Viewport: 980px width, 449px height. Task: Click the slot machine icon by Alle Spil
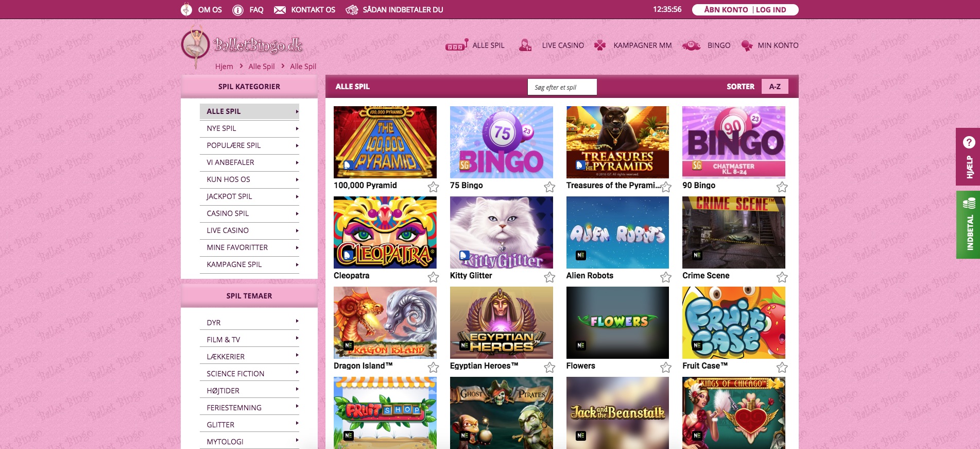[457, 45]
